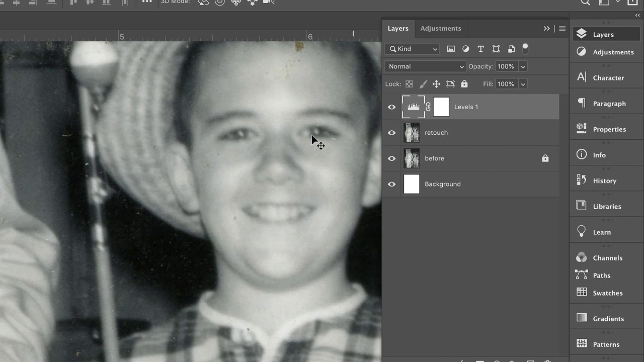Click the Opacity value field
Image resolution: width=644 pixels, height=362 pixels.
[506, 66]
